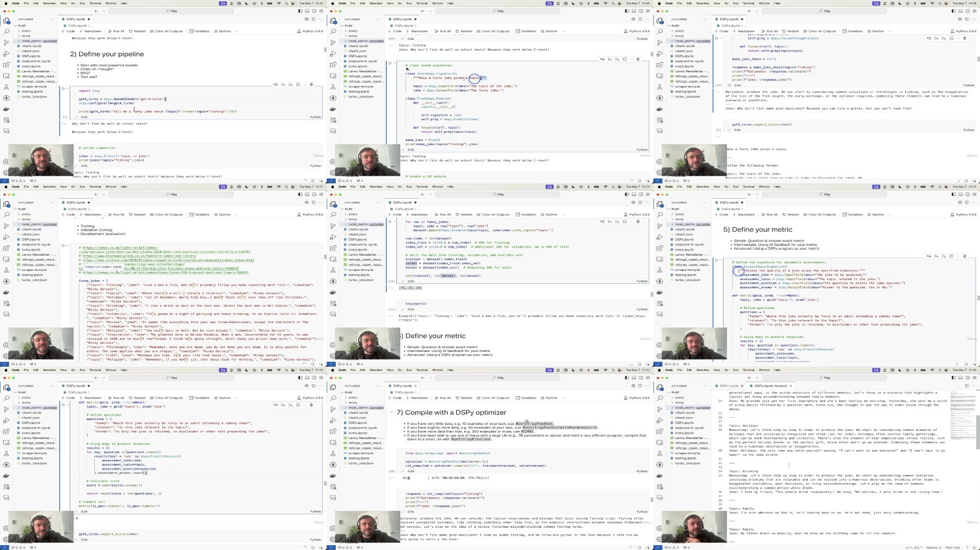980x550 pixels.
Task: Click Outline button in the 14:57 window
Action: point(875,214)
